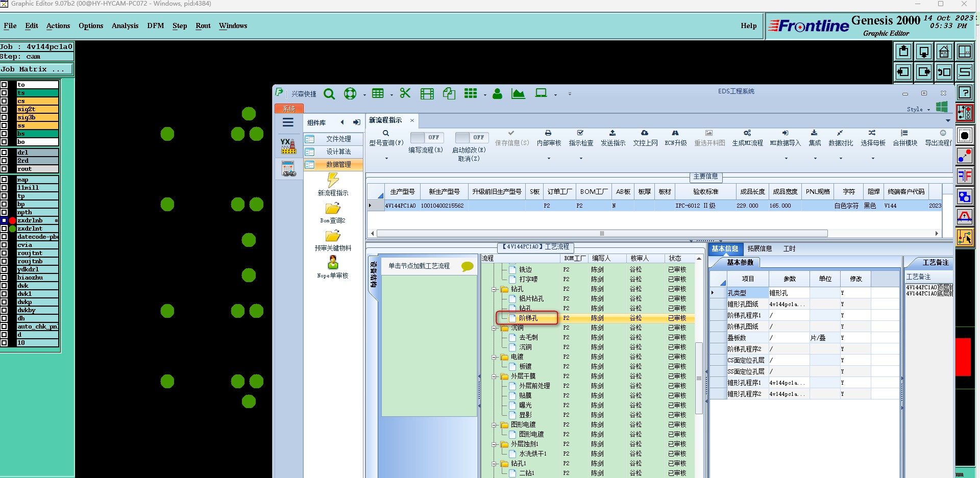Viewport: 980px width, 478px height.
Task: Toggle the 启动修改(E) OFF switch
Action: click(472, 137)
